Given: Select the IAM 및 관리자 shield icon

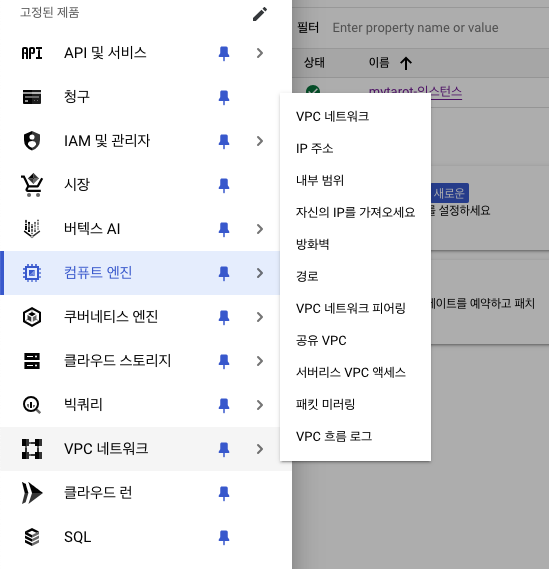Looking at the screenshot, I should [32, 141].
